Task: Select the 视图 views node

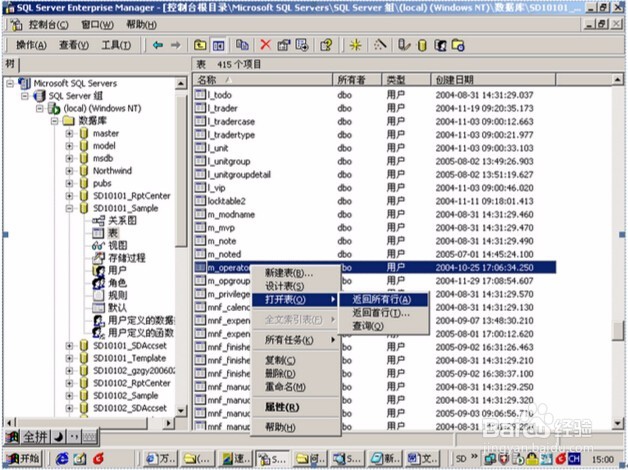Action: click(x=118, y=245)
